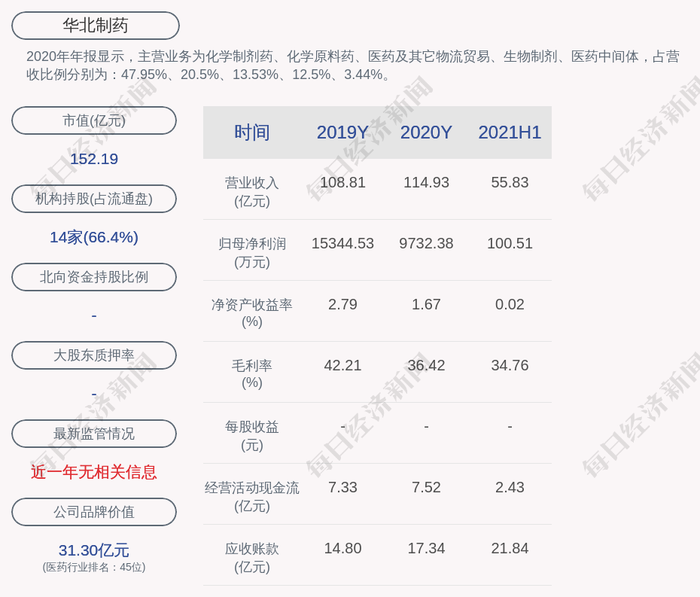Click the 归母净利润(万元) row label
This screenshot has height=597, width=700.
[x=252, y=253]
